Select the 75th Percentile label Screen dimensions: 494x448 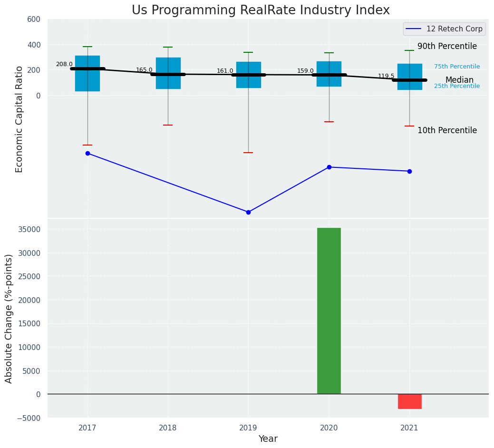pos(456,67)
